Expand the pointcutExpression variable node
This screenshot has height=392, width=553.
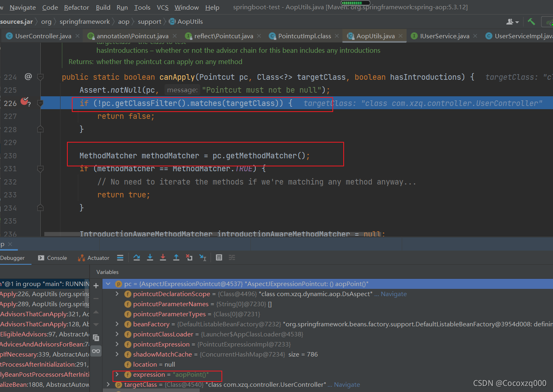(117, 344)
